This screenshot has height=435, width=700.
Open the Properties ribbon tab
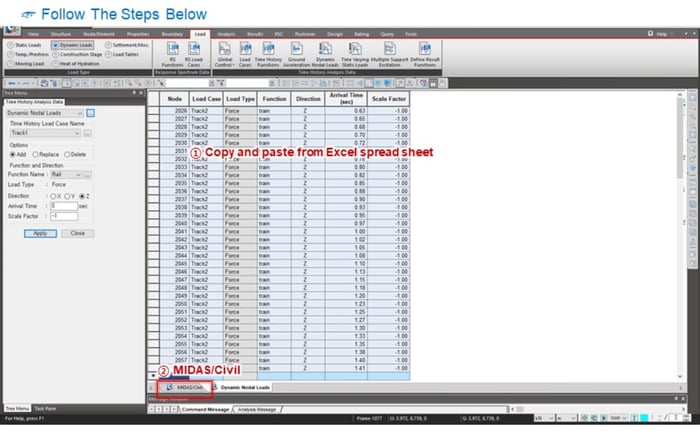click(x=138, y=34)
